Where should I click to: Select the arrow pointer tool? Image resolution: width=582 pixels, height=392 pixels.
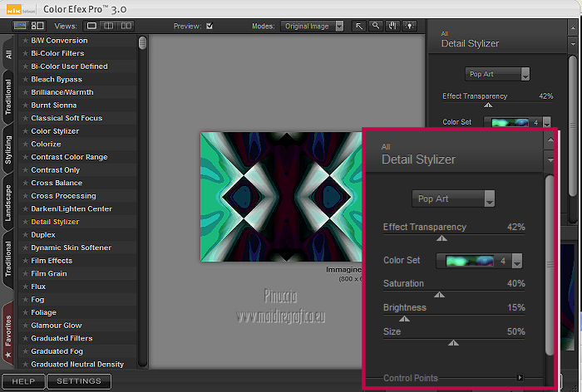[x=360, y=26]
